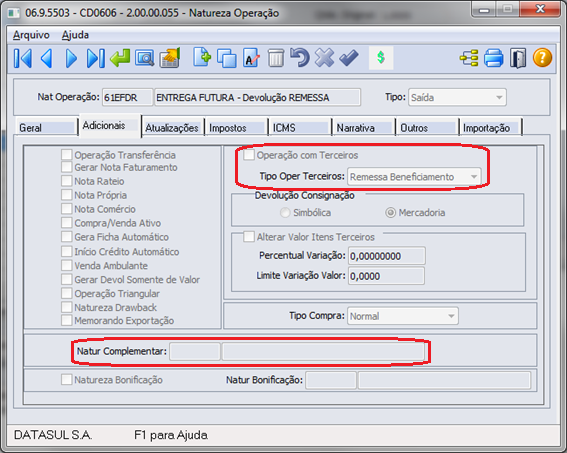The height and width of the screenshot is (453, 567).
Task: Open Tipo Compra dropdown
Action: [402, 316]
